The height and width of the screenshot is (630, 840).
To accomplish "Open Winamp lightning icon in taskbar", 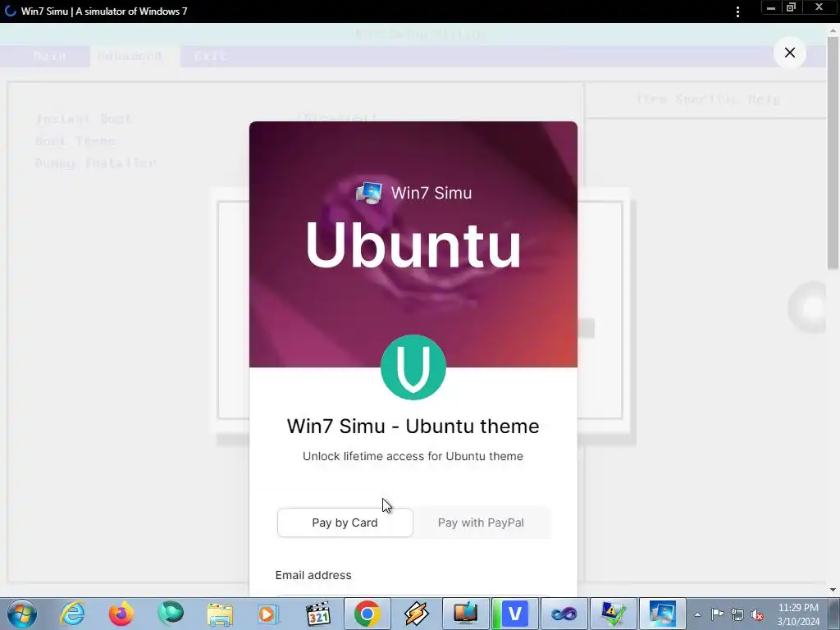I will pyautogui.click(x=416, y=614).
